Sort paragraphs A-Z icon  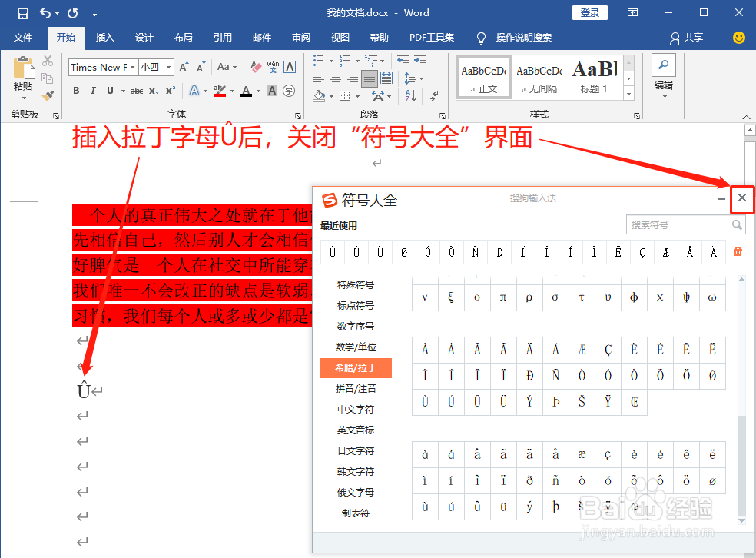click(410, 95)
